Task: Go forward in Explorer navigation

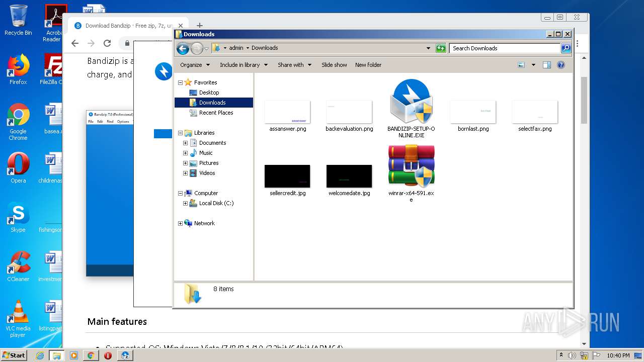Action: (x=197, y=48)
